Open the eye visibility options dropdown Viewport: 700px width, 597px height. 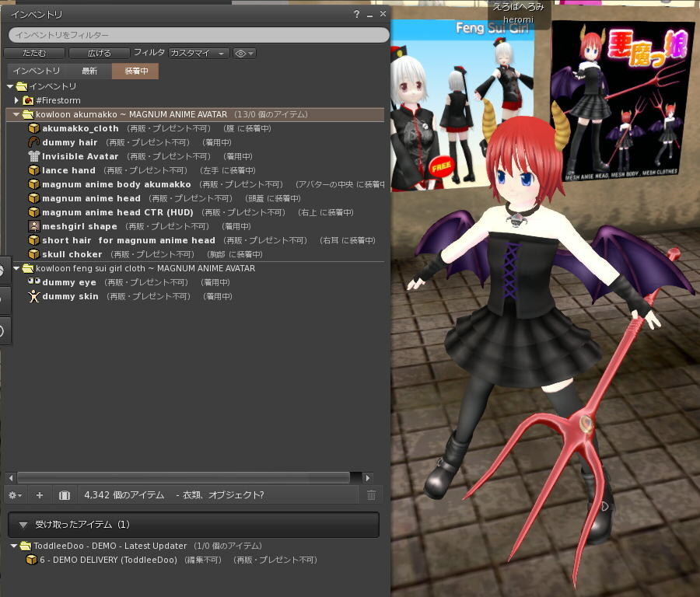pyautogui.click(x=244, y=54)
